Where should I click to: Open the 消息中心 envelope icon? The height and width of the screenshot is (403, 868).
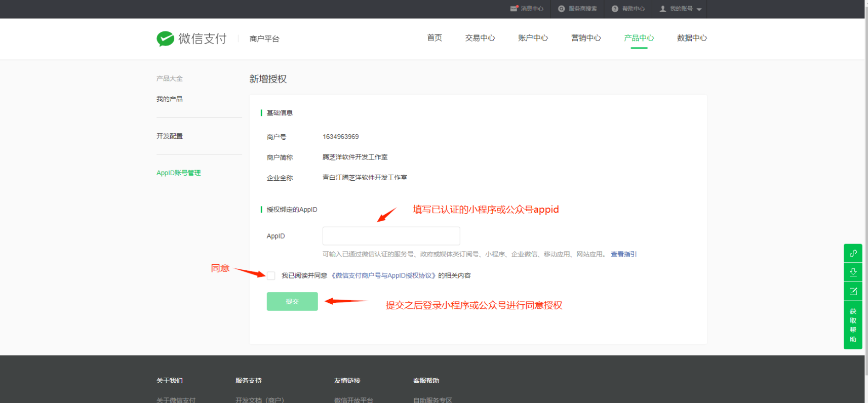pyautogui.click(x=514, y=9)
